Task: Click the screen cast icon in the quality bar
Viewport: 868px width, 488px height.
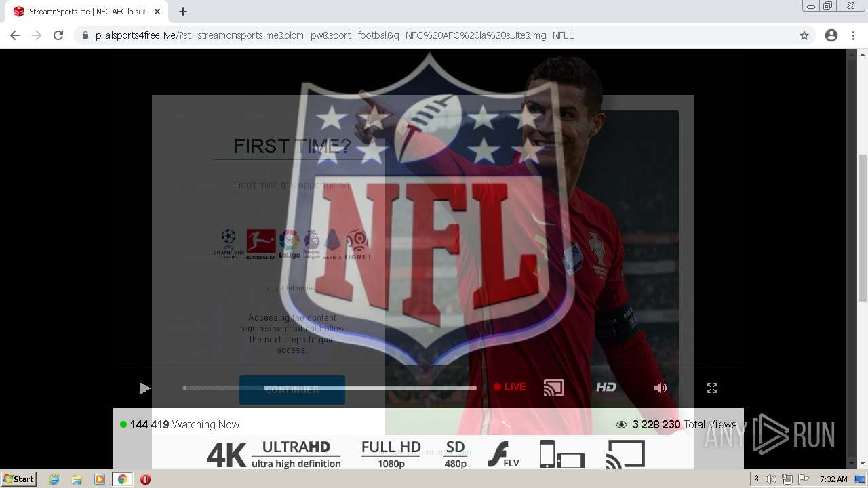Action: 625,455
